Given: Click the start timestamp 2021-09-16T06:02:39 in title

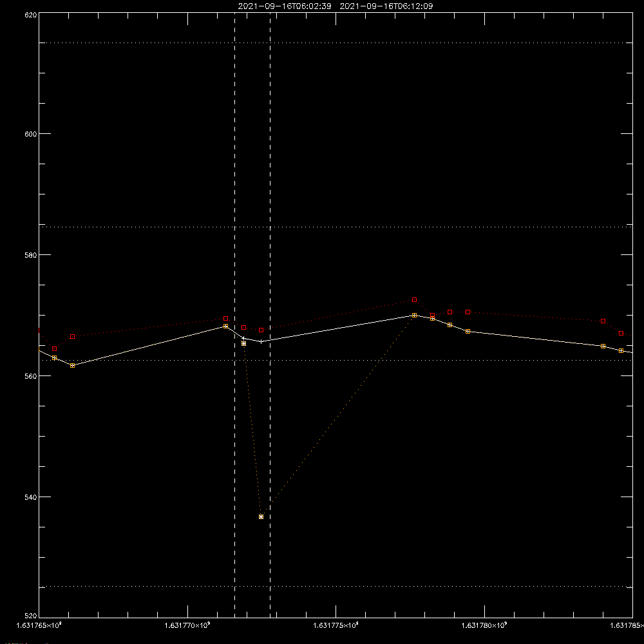Looking at the screenshot, I should 284,6.
